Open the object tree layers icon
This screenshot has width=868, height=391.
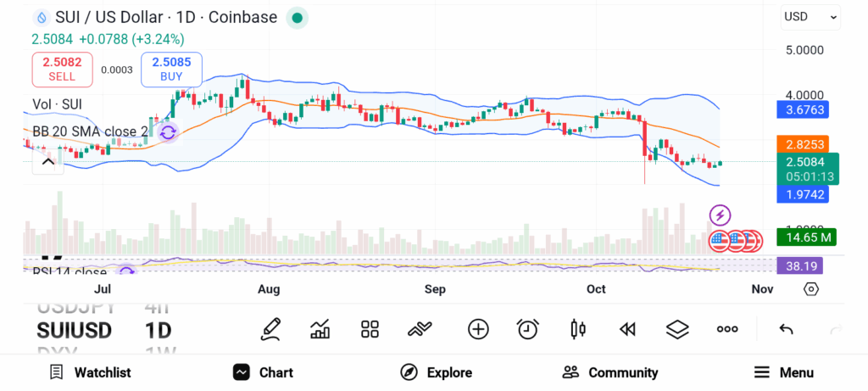(x=676, y=329)
